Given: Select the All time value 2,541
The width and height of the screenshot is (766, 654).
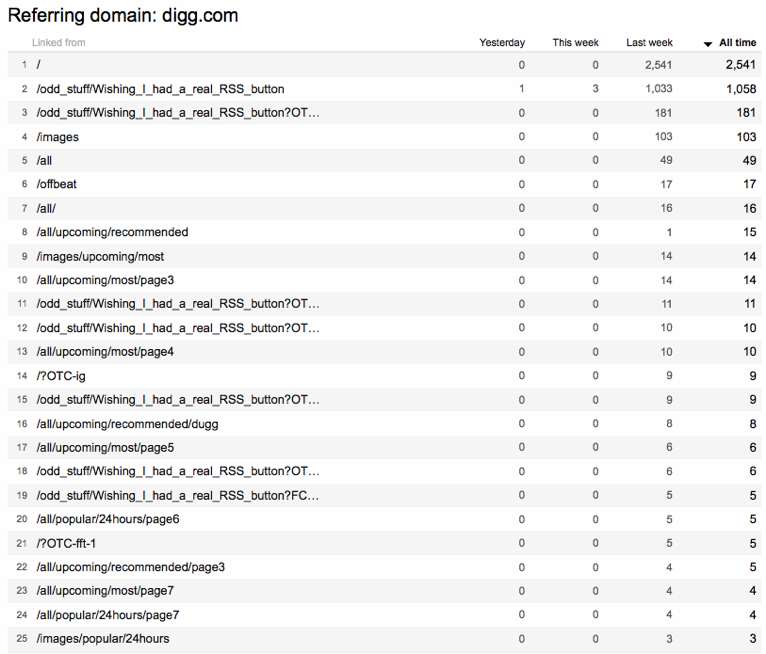Looking at the screenshot, I should (741, 64).
